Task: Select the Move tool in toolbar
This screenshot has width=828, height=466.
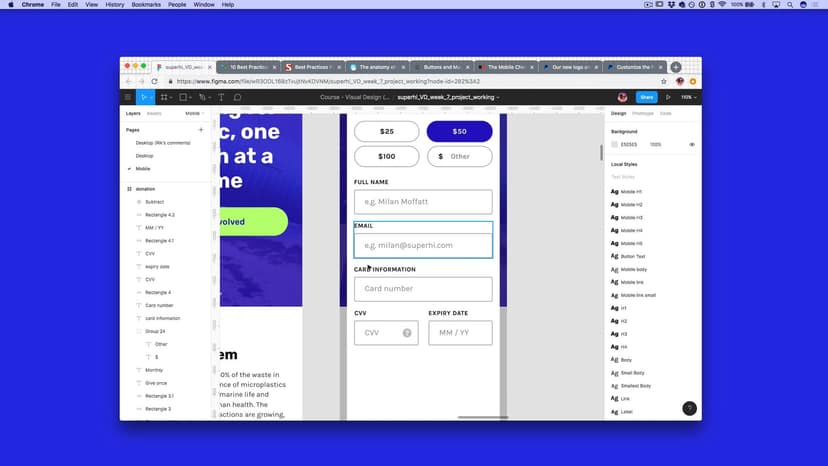Action: point(144,97)
